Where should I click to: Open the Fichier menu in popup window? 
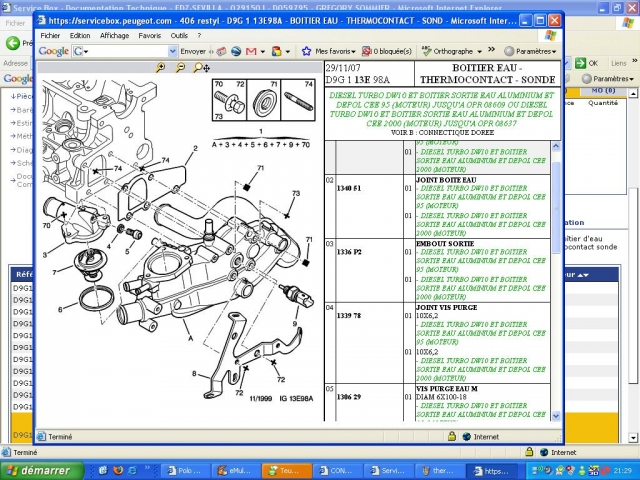click(x=50, y=36)
